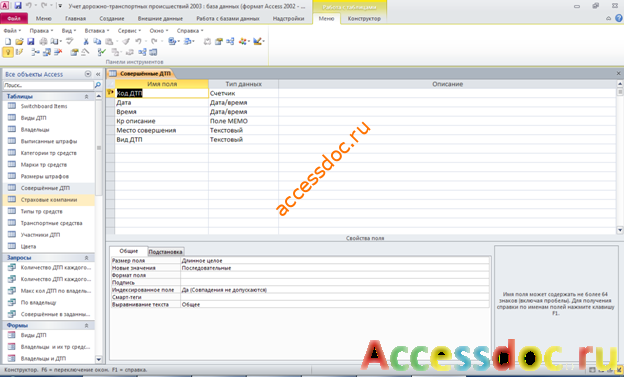Select the Виды ДТП table
Screen dimensions: 624x377
click(x=33, y=118)
